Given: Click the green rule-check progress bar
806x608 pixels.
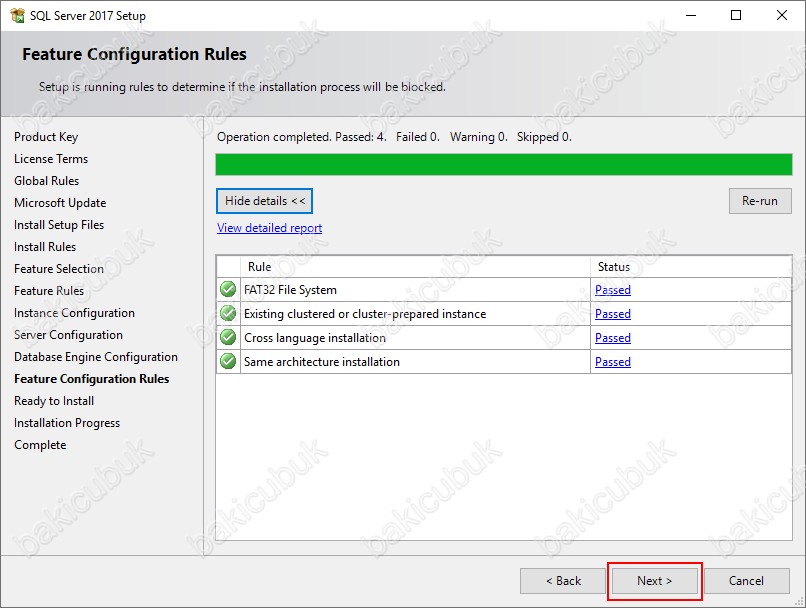Looking at the screenshot, I should [x=504, y=164].
